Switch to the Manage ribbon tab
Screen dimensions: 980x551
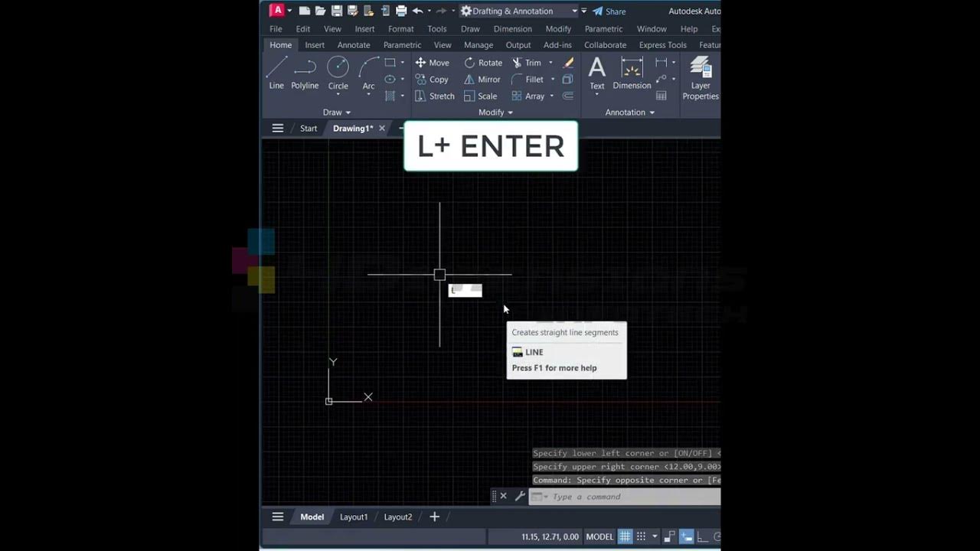[x=479, y=45]
